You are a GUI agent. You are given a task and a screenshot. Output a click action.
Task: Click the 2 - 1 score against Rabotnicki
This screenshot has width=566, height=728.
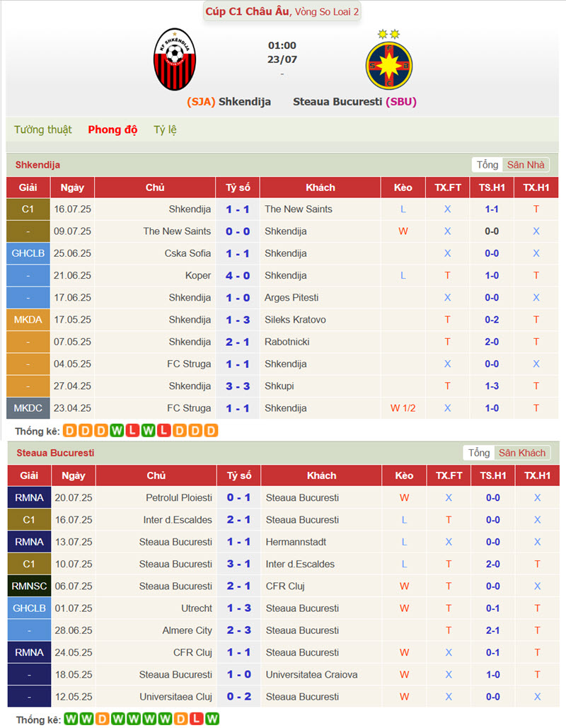(238, 342)
